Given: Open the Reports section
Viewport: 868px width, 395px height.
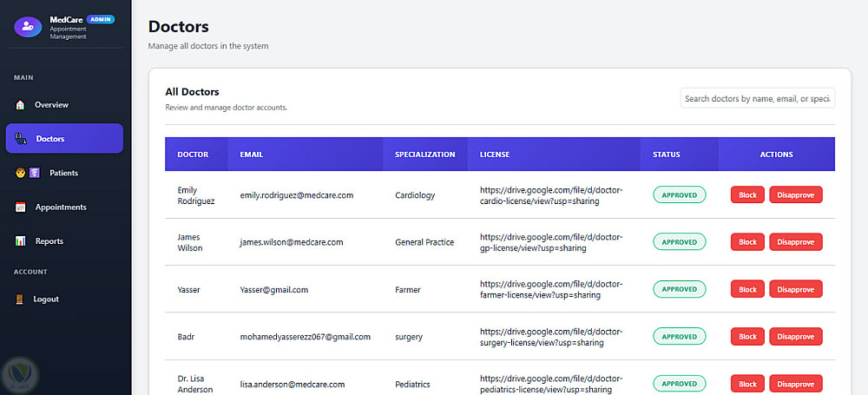Looking at the screenshot, I should (x=49, y=241).
